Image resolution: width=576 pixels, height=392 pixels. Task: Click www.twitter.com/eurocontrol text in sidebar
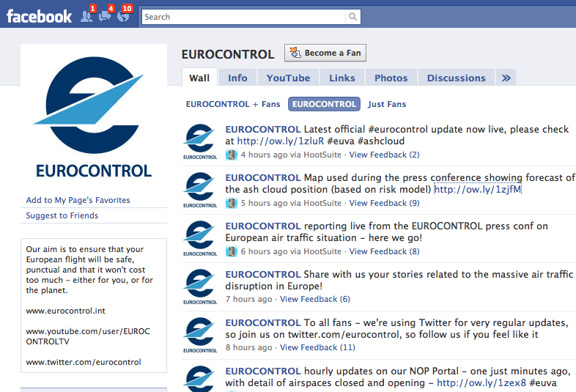[x=84, y=362]
